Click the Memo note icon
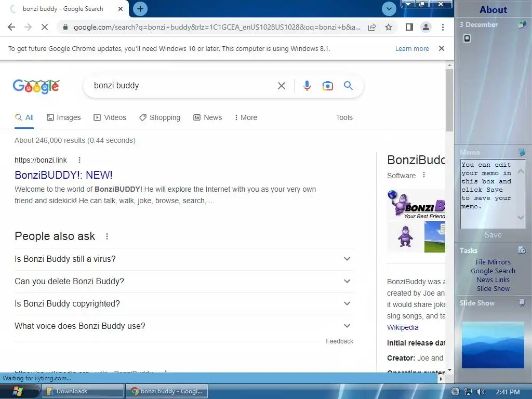Image resolution: width=532 pixels, height=399 pixels. pos(522,152)
